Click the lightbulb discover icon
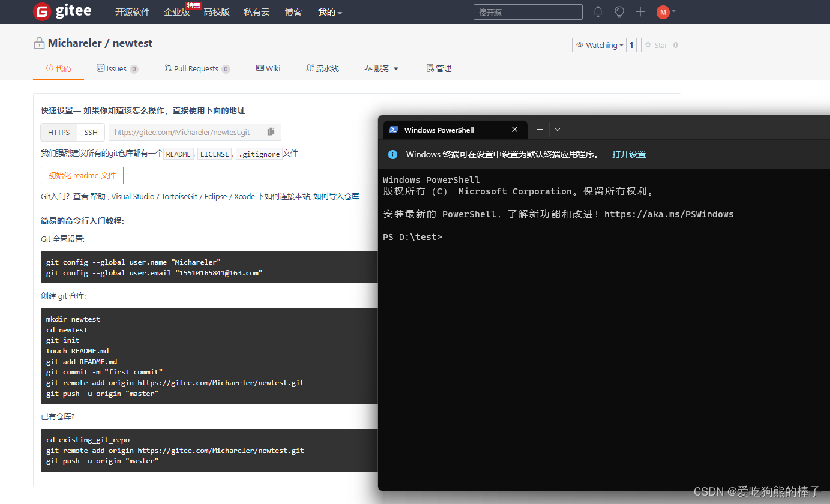The image size is (830, 504). click(x=619, y=11)
